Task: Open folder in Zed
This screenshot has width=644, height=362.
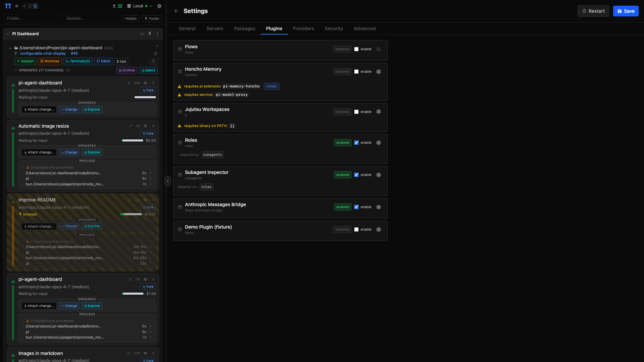Action: tap(121, 61)
